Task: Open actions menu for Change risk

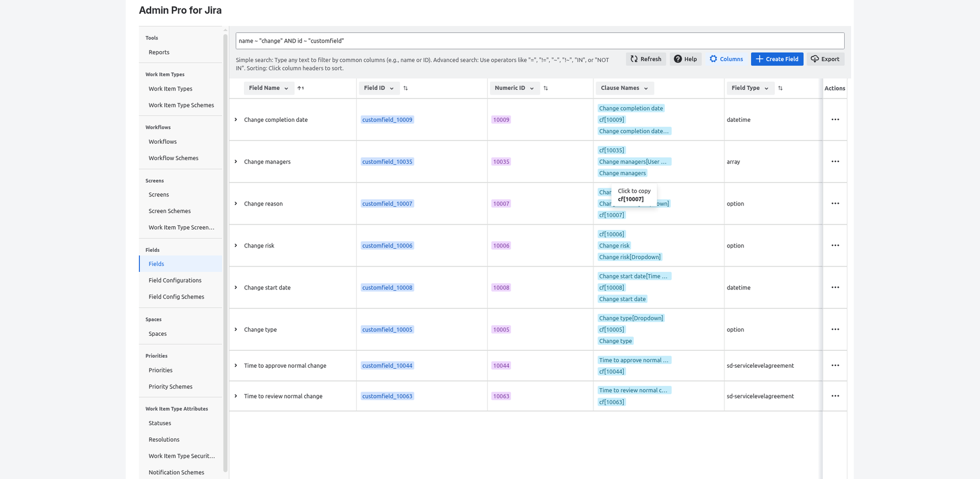Action: coord(835,246)
